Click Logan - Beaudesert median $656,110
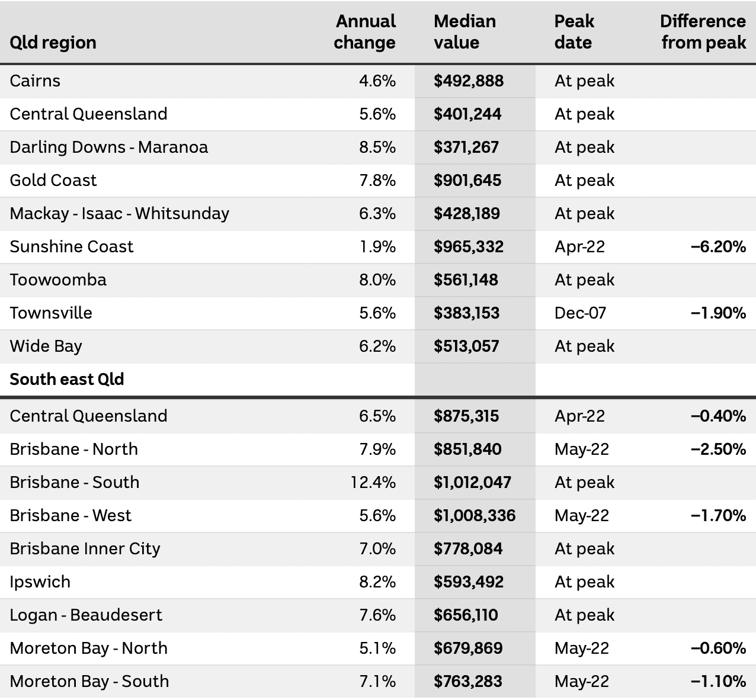 pyautogui.click(x=466, y=615)
